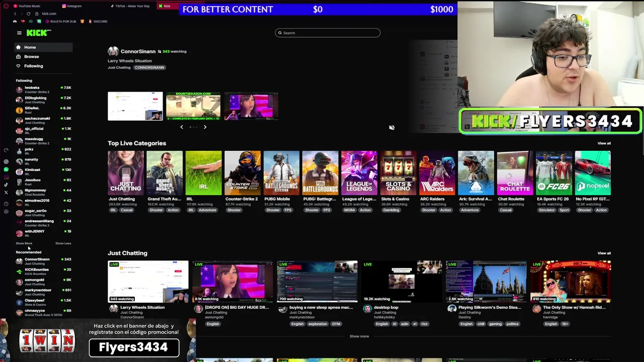644x362 pixels.
Task: View all Top Live Categories
Action: pos(604,143)
